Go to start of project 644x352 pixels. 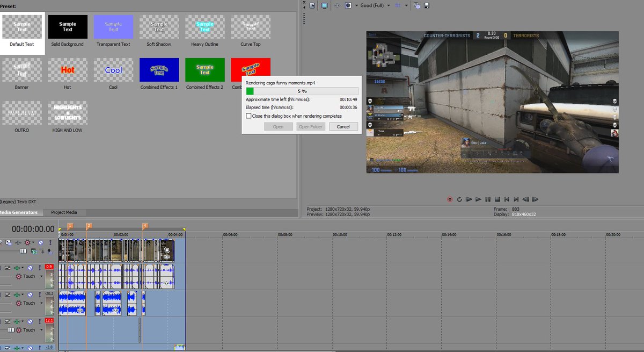pos(507,199)
